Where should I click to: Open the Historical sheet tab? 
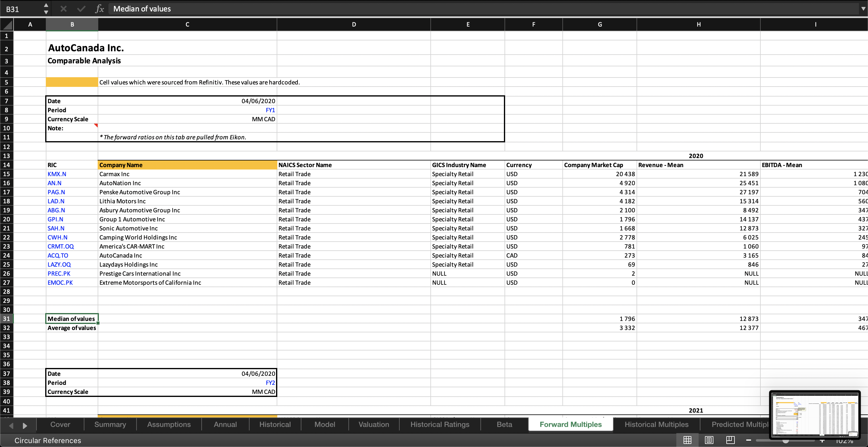click(x=275, y=424)
